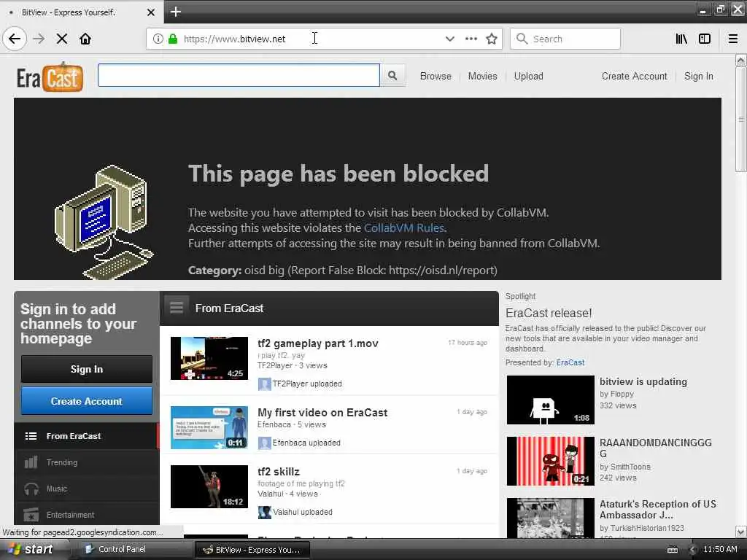Open bitview is updating video thumbnail
This screenshot has width=747, height=560.
point(550,400)
